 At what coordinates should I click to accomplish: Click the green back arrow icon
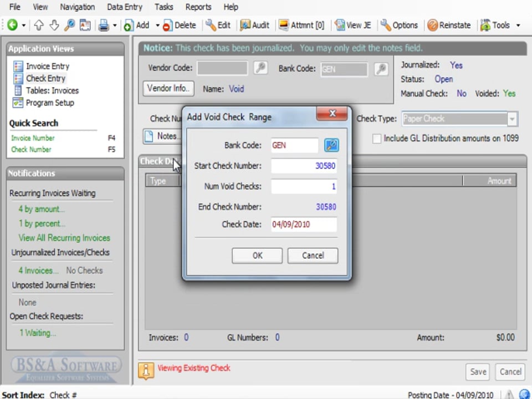[12, 25]
